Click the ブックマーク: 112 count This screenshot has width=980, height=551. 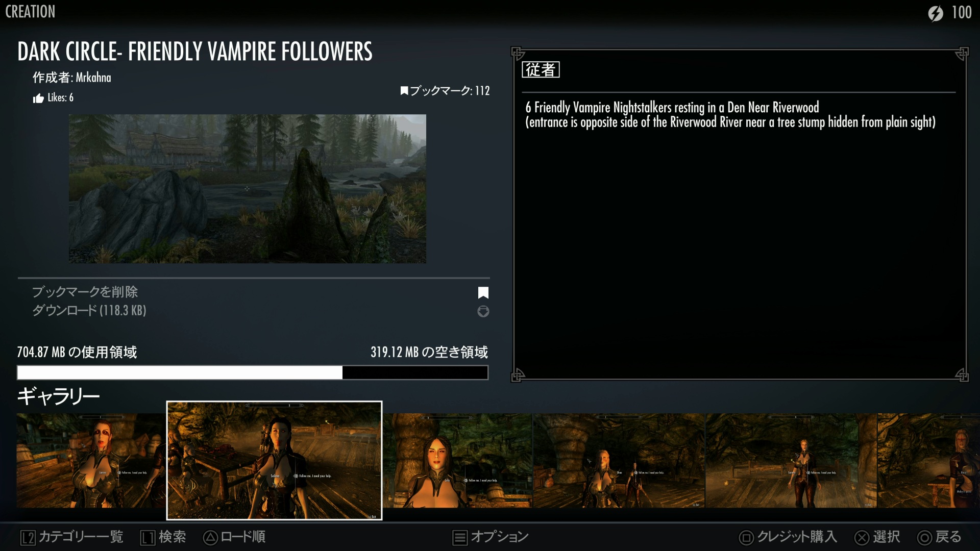click(450, 91)
